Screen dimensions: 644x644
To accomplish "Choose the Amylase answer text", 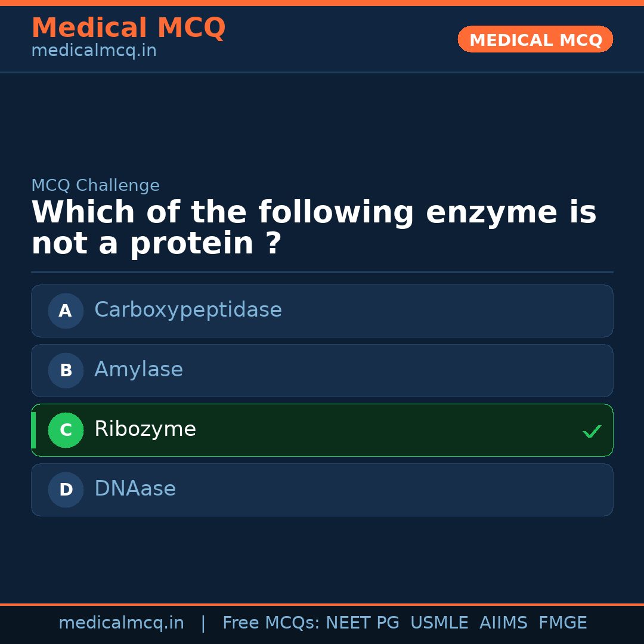I will tap(138, 370).
